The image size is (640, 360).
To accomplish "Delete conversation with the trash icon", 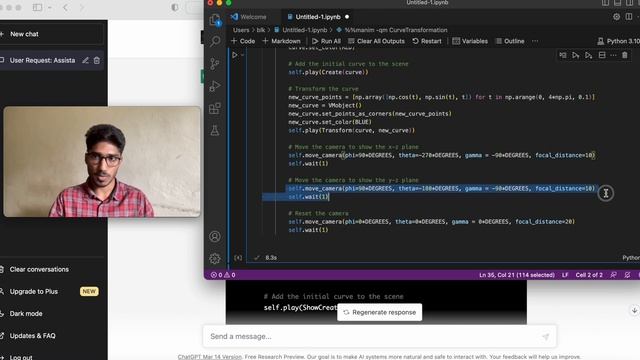I will (97, 60).
